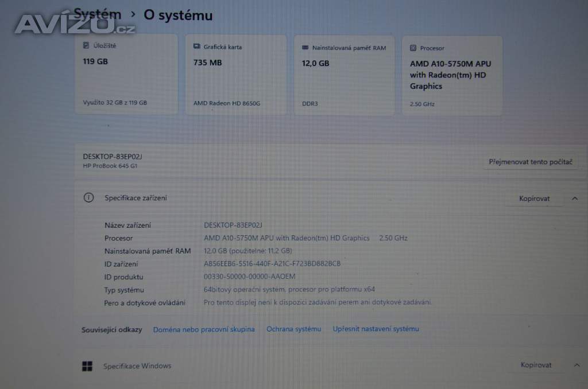
Task: Click the HP ProBook 645 G1 label
Action: click(x=110, y=166)
